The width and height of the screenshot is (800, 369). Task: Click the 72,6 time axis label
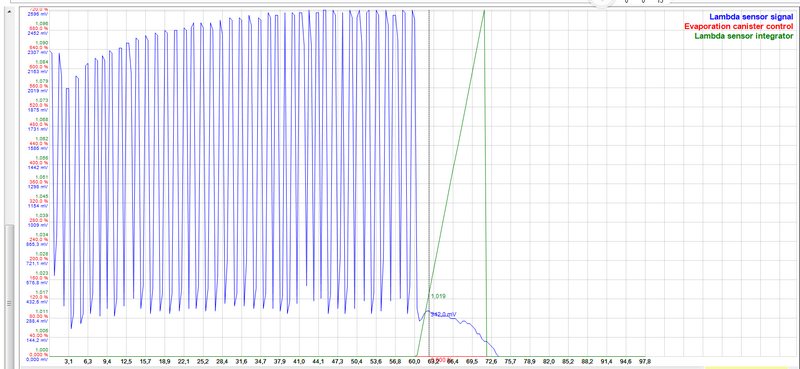coord(491,361)
